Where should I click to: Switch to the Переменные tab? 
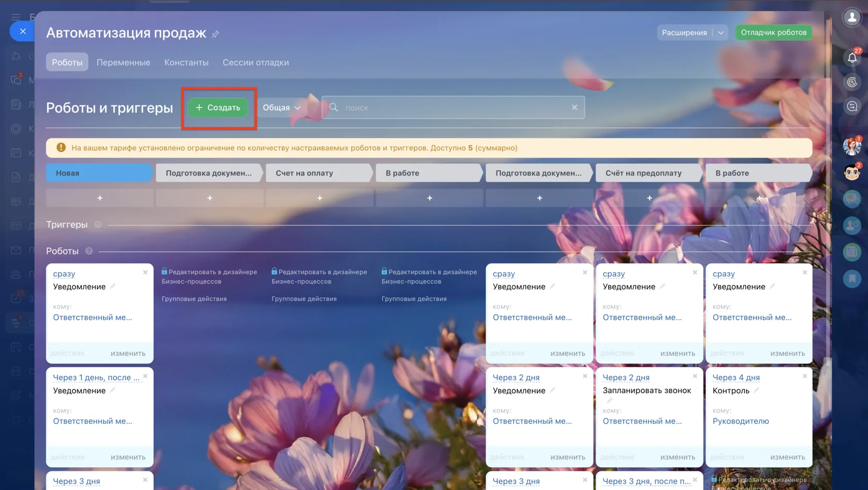coord(123,62)
